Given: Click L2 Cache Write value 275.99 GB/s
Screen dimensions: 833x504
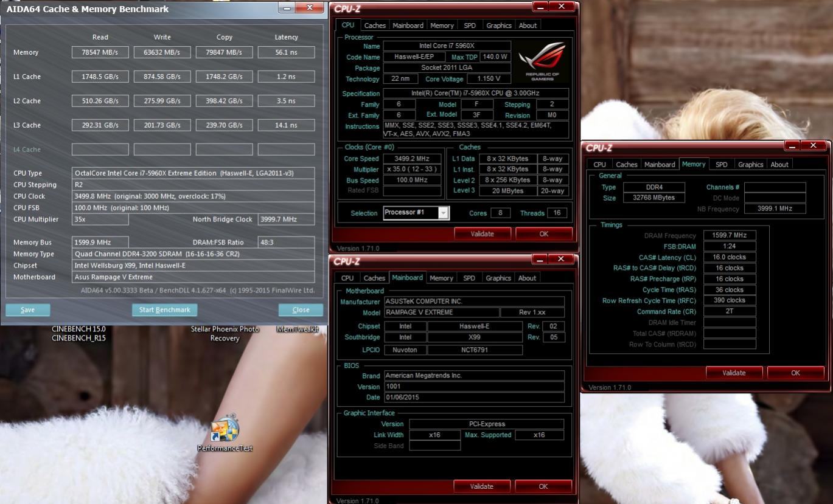Looking at the screenshot, I should point(162,101).
